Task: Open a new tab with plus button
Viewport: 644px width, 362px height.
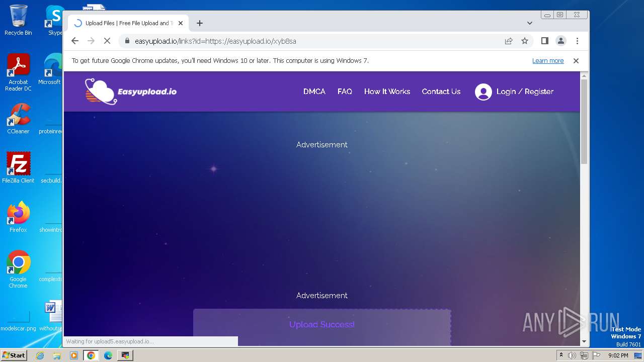Action: (x=200, y=23)
